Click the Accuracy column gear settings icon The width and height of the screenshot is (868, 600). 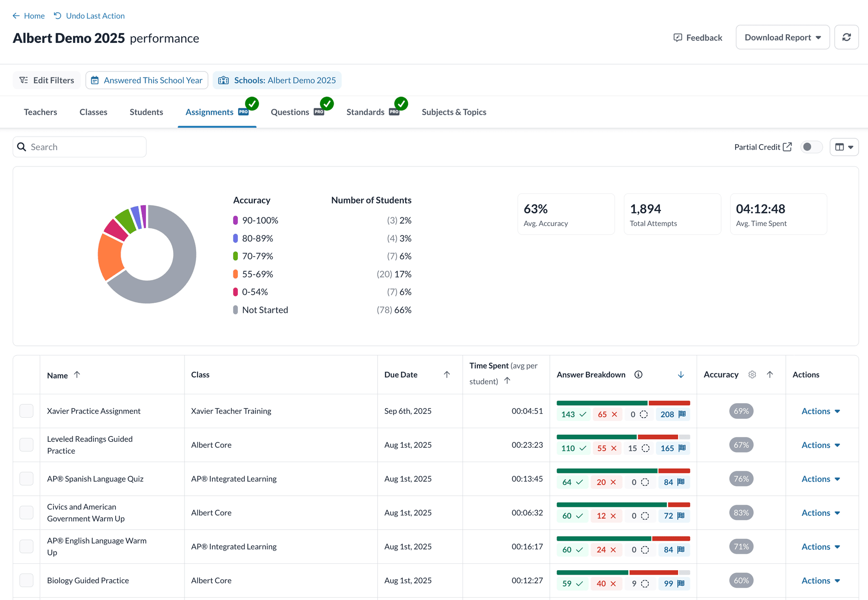752,374
